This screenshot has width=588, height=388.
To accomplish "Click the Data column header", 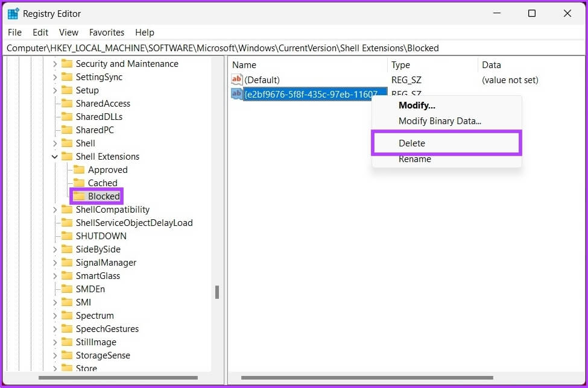I will [531, 65].
